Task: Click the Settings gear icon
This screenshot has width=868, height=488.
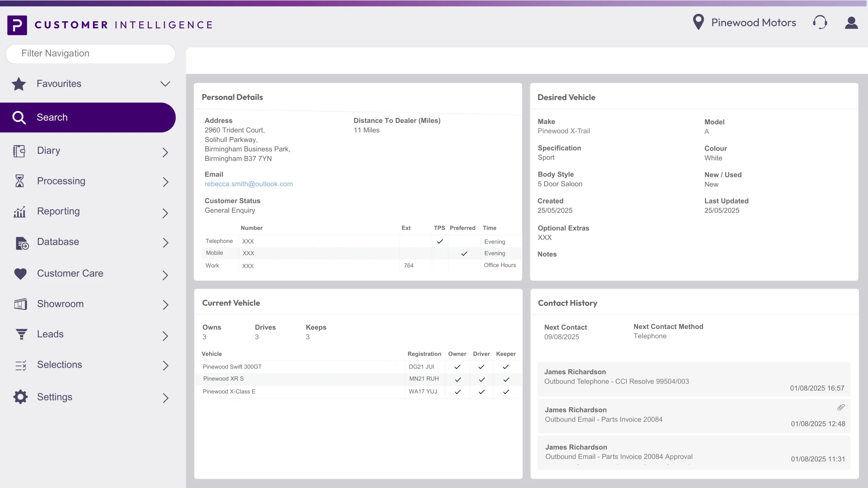Action: pos(20,397)
